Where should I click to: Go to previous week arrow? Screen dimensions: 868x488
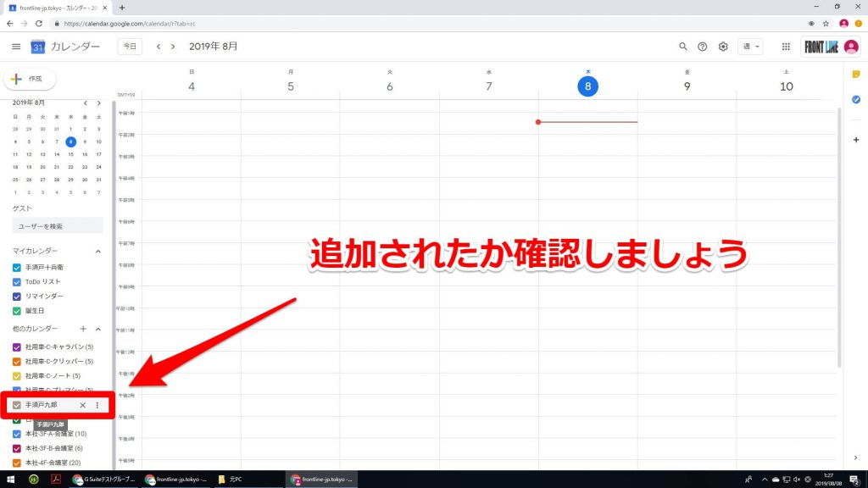click(x=159, y=47)
